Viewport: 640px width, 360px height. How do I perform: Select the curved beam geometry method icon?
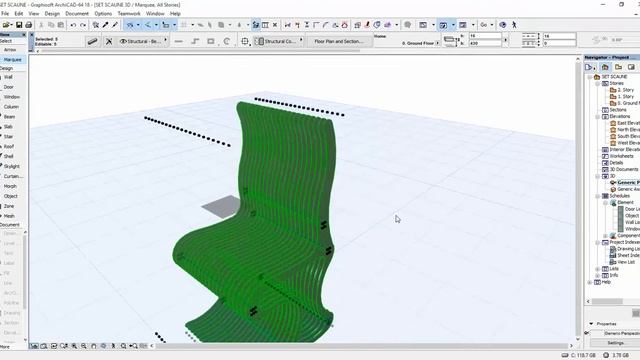[x=227, y=41]
